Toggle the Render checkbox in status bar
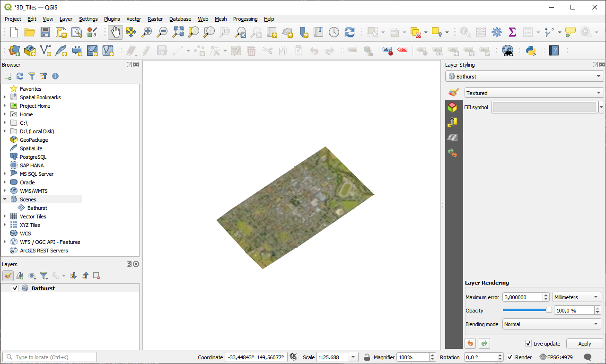This screenshot has height=364, width=606. (x=509, y=357)
